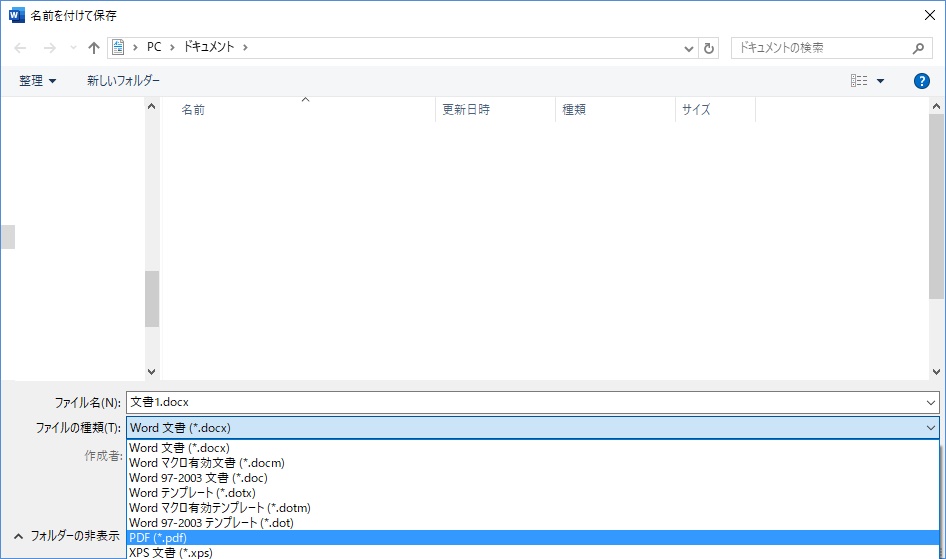Change the view layout icon
This screenshot has width=946, height=559.
tap(859, 81)
